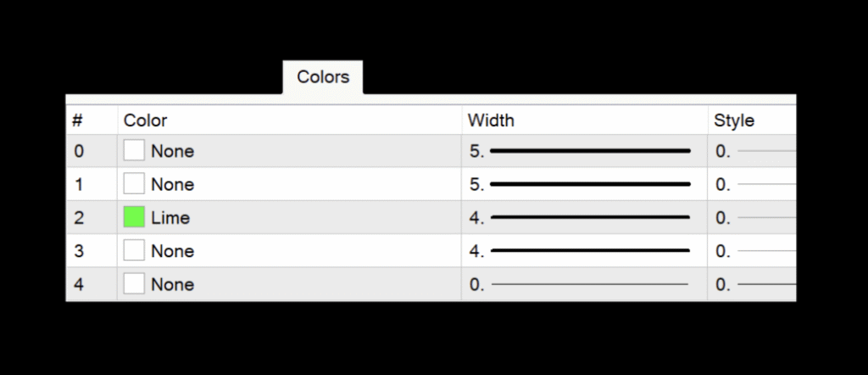Open the width setting for row 0
868x375 pixels.
click(x=583, y=151)
